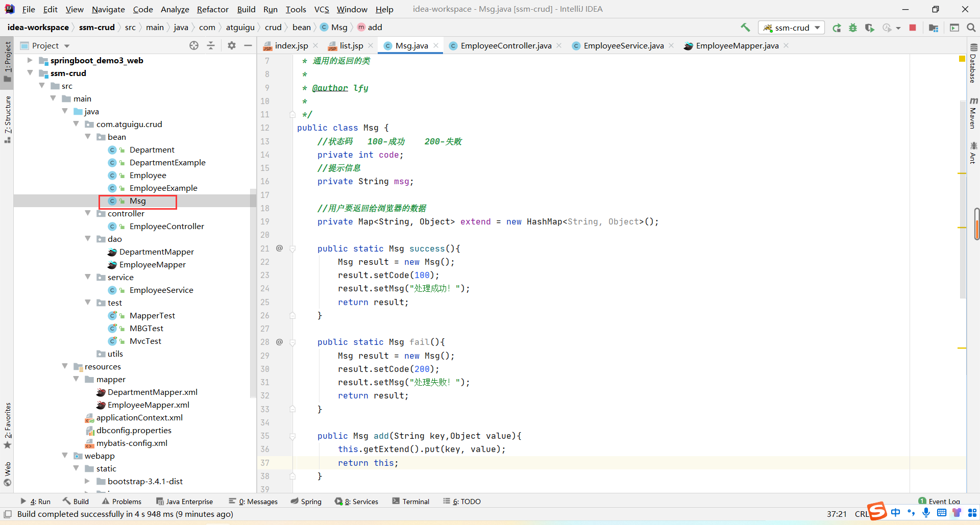This screenshot has height=525, width=980.
Task: Open the Navigate menu
Action: pyautogui.click(x=108, y=9)
